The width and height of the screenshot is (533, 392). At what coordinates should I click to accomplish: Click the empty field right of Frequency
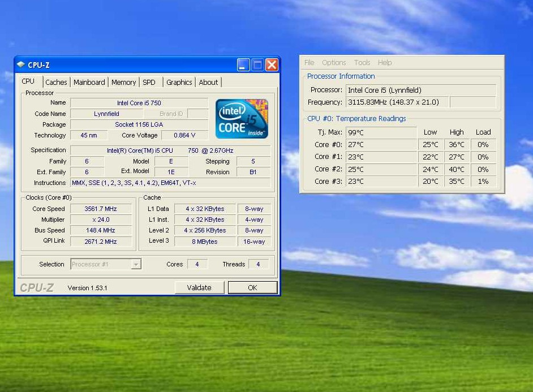tap(473, 102)
